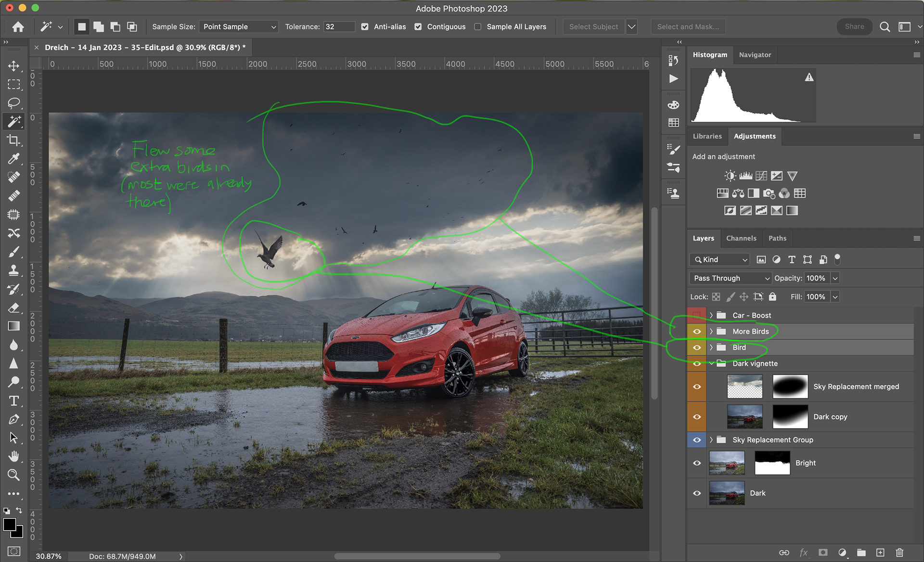Click the Dark copy layer mask thumbnail
The height and width of the screenshot is (562, 924).
point(790,417)
